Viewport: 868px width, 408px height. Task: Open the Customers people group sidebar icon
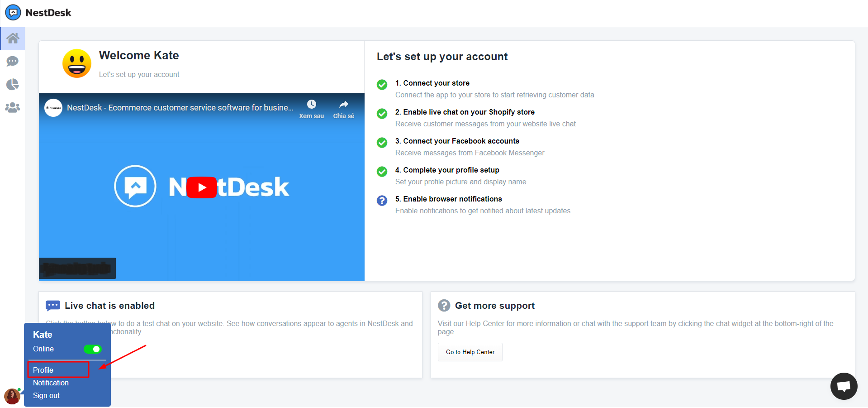point(13,108)
